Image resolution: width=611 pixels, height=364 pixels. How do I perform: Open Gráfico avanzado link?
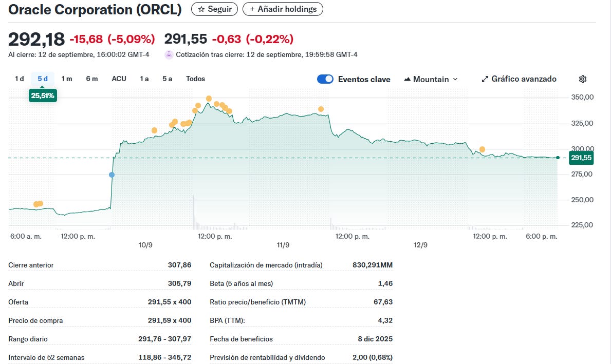[x=519, y=79]
